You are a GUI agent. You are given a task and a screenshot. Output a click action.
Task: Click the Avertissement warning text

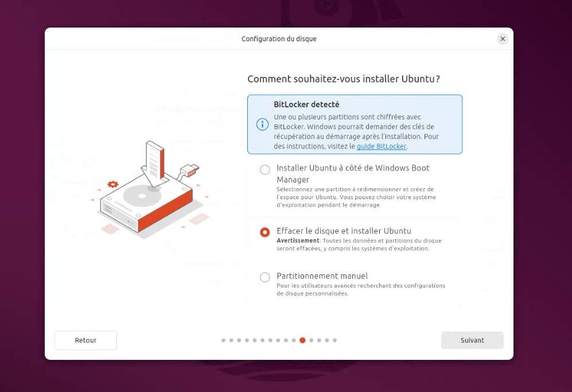(298, 240)
